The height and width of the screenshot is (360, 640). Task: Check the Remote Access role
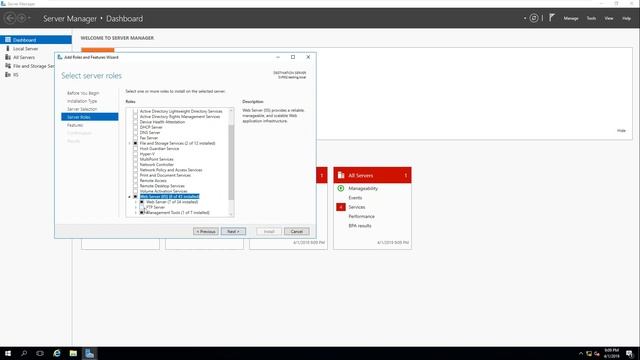(135, 180)
